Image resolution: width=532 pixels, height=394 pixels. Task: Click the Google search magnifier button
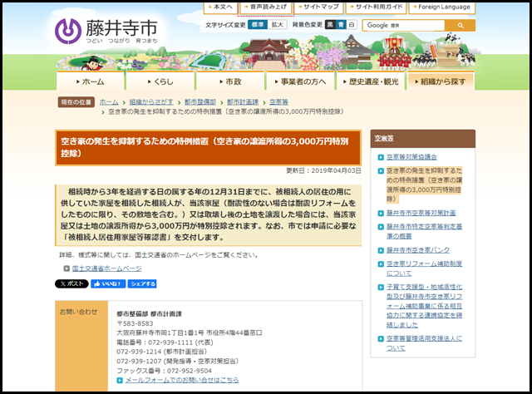pos(460,26)
